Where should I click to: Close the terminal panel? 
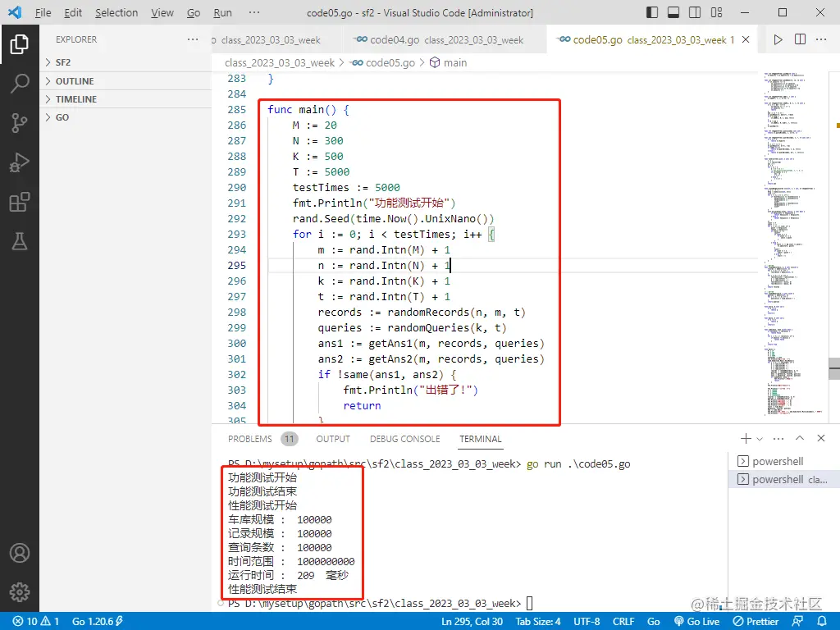[820, 438]
